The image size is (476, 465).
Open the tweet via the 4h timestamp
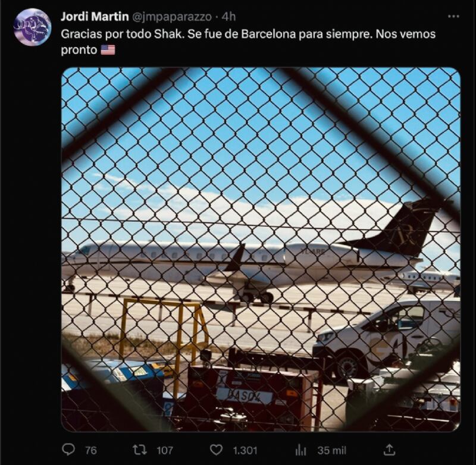tap(228, 17)
